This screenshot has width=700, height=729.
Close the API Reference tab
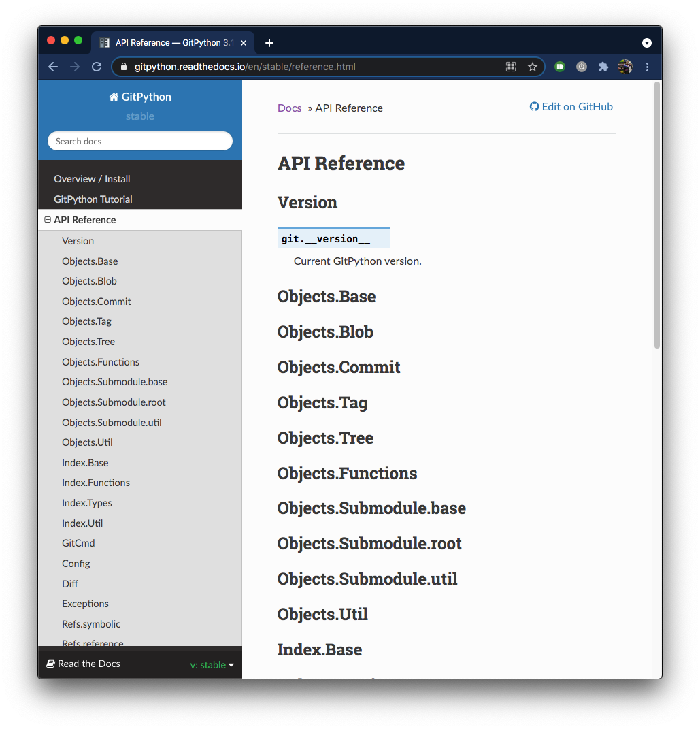click(244, 43)
